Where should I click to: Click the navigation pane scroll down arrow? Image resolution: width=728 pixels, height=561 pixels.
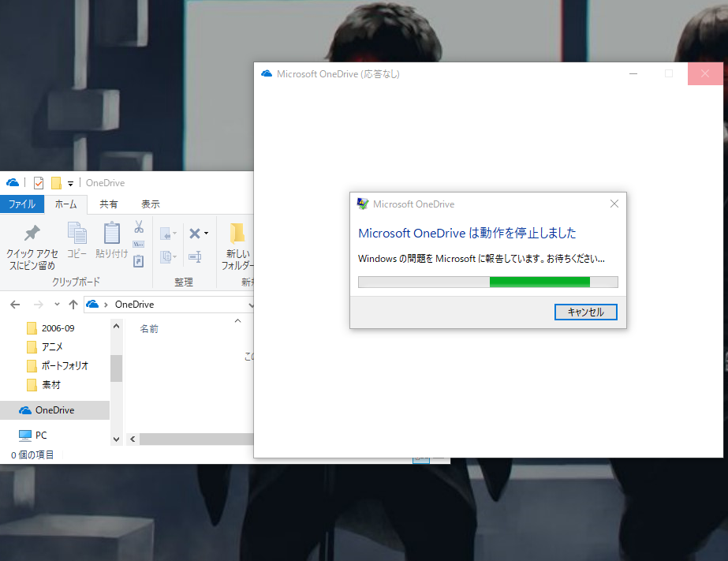point(117,439)
